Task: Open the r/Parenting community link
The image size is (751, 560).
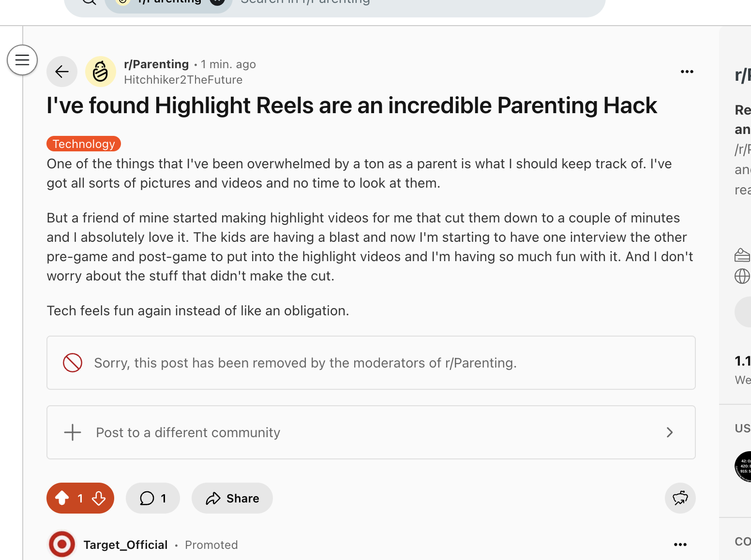Action: (156, 64)
